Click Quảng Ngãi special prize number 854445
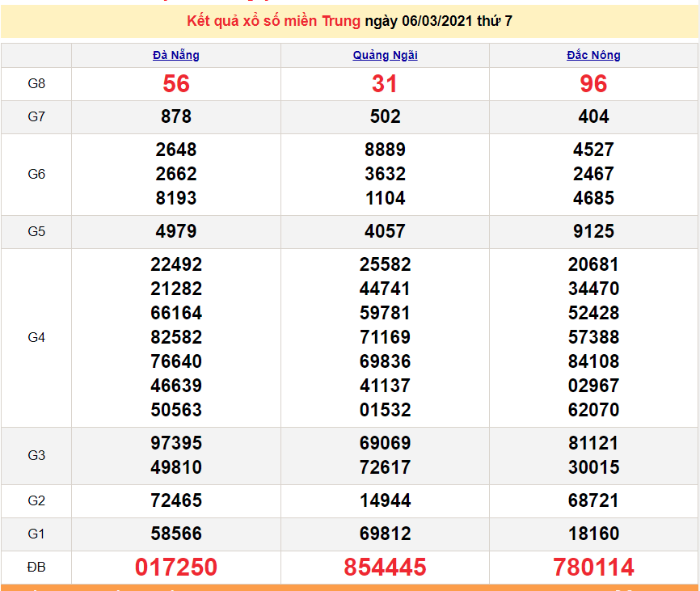This screenshot has width=700, height=591. pos(386,567)
